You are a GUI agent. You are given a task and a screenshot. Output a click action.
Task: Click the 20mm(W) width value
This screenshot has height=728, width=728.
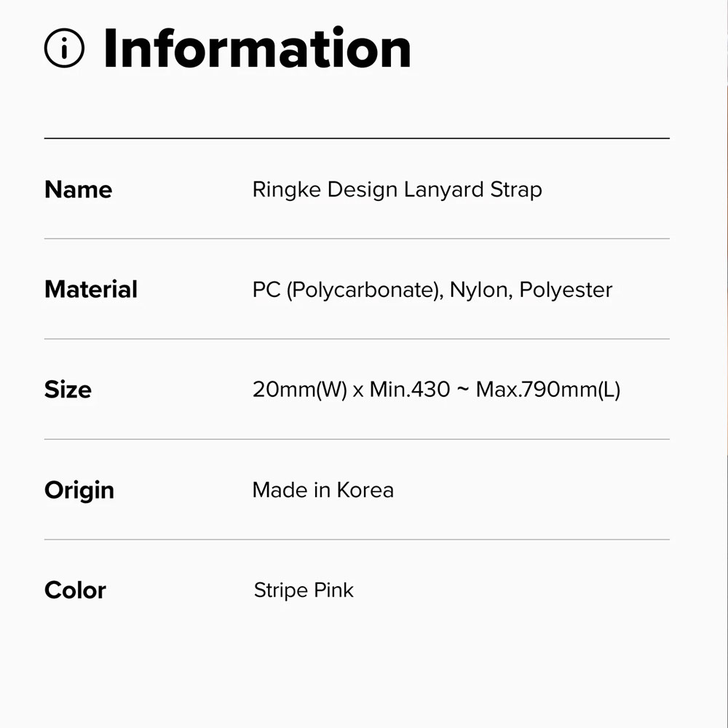(298, 389)
